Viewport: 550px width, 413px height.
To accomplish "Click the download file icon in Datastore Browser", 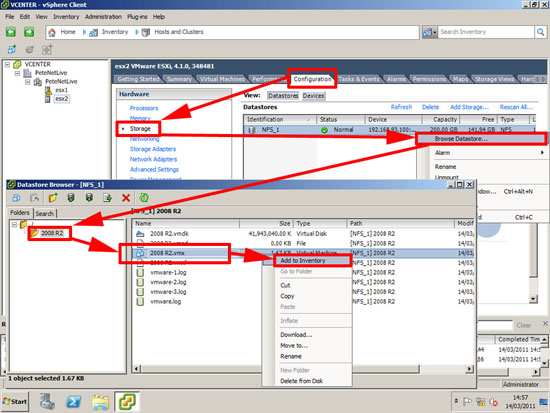I will (89, 198).
